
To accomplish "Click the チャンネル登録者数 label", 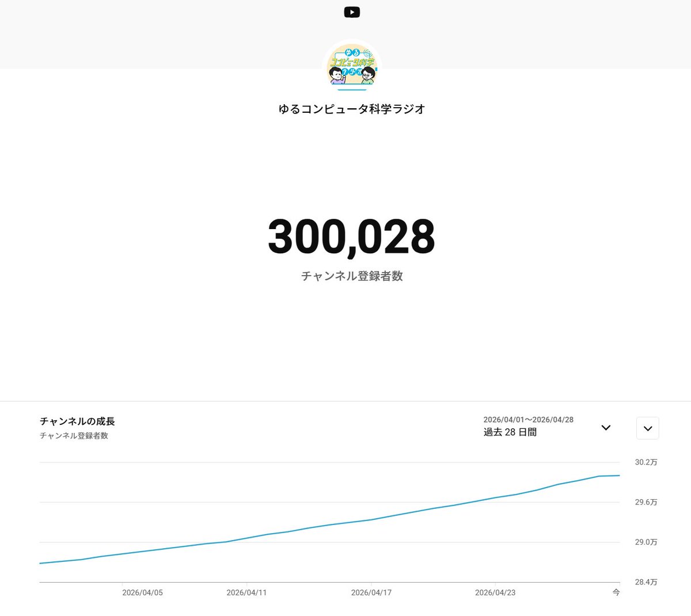I will pos(351,276).
